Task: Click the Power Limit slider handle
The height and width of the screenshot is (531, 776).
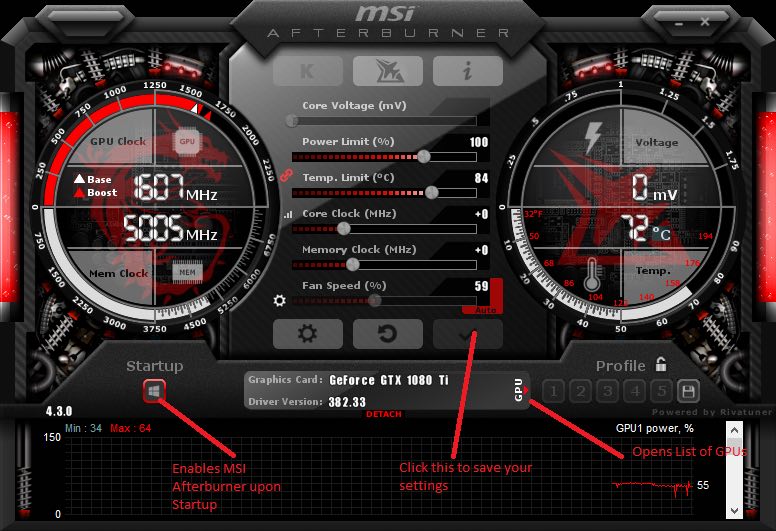Action: click(424, 157)
